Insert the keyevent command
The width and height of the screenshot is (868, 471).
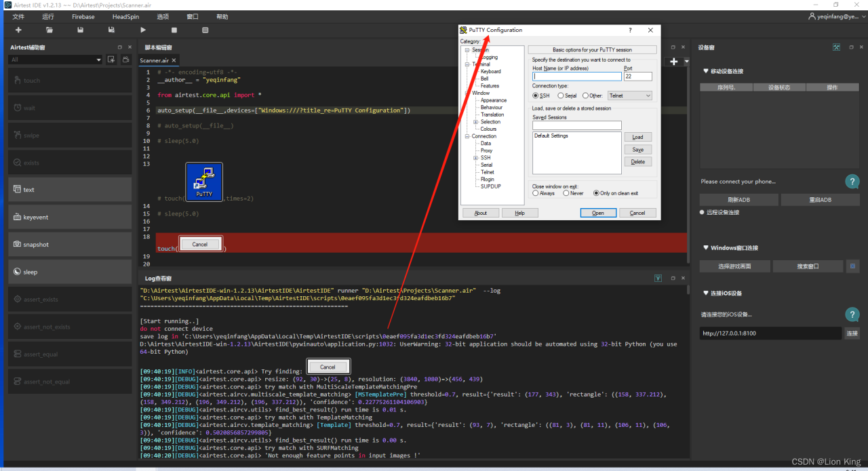(x=70, y=218)
